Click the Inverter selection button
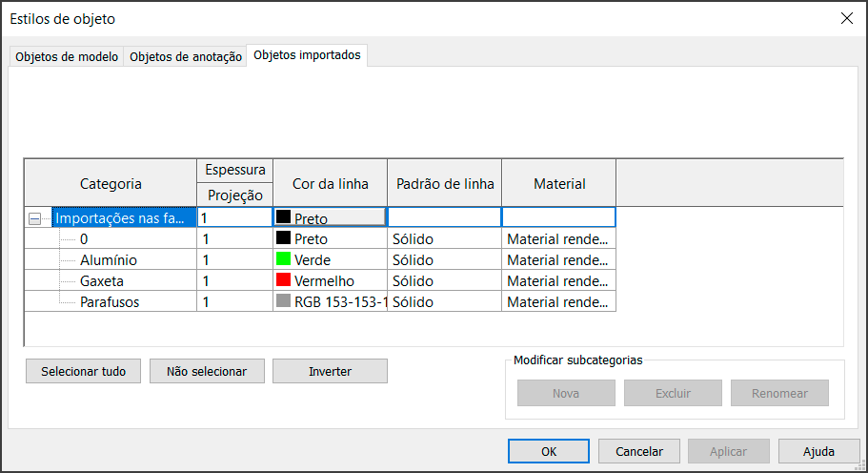Viewport: 868px width, 473px height. coord(330,371)
